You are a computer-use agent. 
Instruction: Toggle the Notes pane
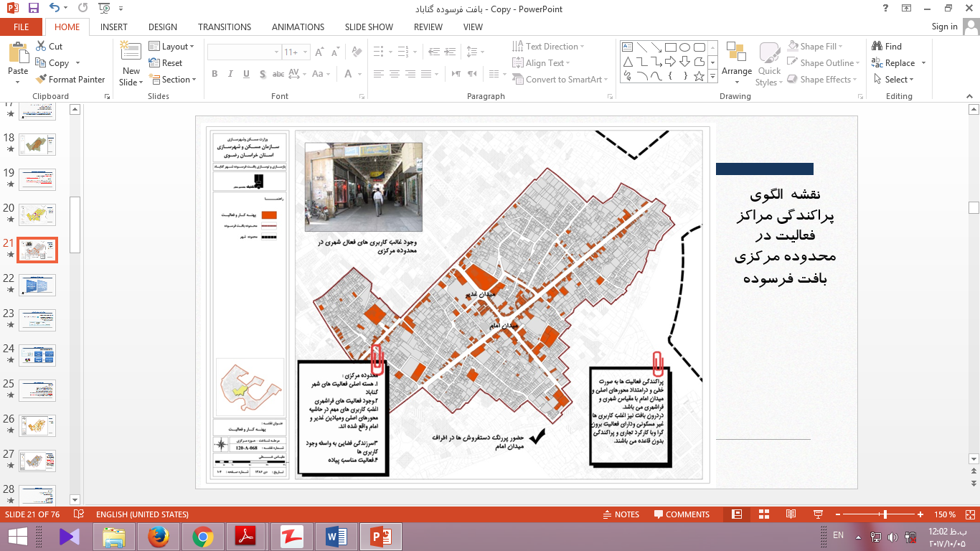[x=621, y=514]
